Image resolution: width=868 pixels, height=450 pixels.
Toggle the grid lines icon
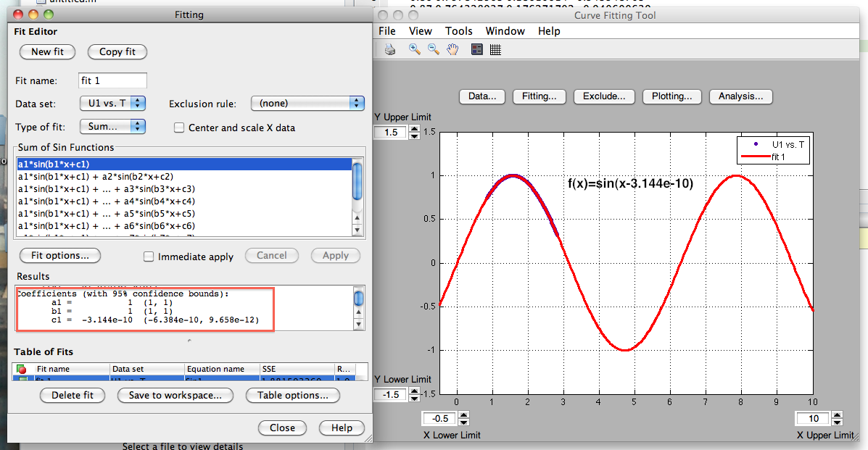click(x=496, y=50)
